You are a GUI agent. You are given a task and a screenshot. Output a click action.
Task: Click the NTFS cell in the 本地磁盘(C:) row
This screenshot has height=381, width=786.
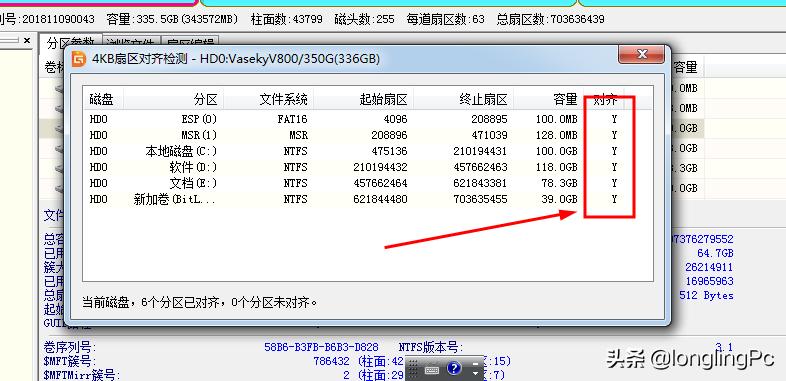pyautogui.click(x=296, y=151)
